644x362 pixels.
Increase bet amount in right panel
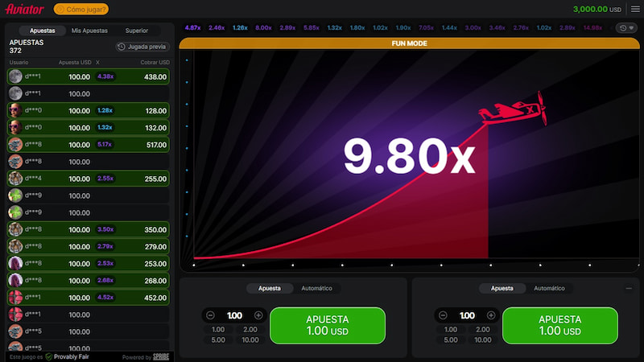pyautogui.click(x=491, y=315)
